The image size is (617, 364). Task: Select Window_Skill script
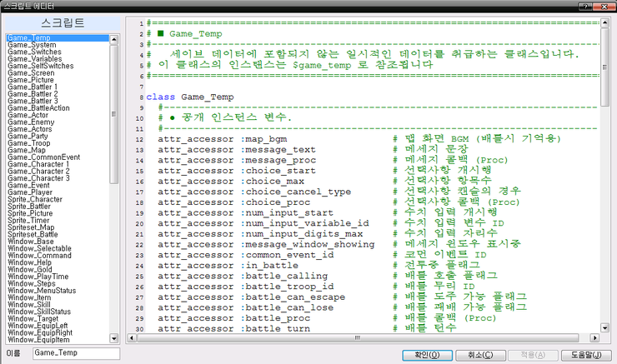(x=58, y=305)
